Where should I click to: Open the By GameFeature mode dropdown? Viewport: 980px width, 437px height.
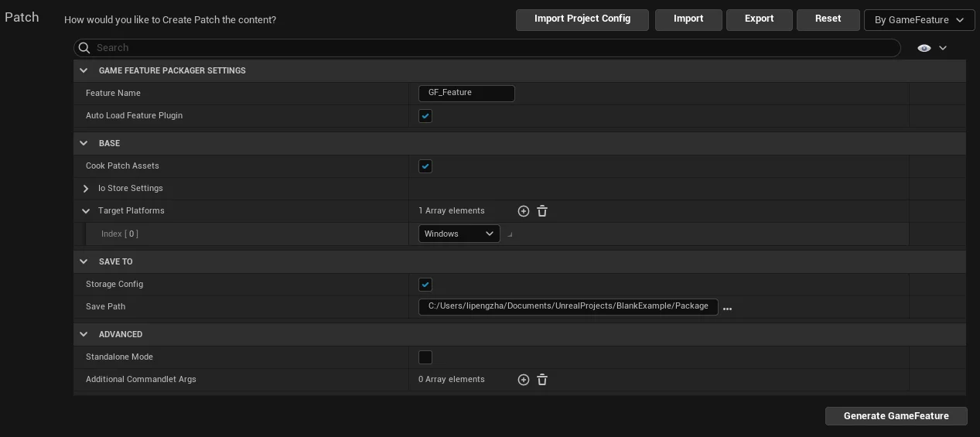[x=919, y=20]
